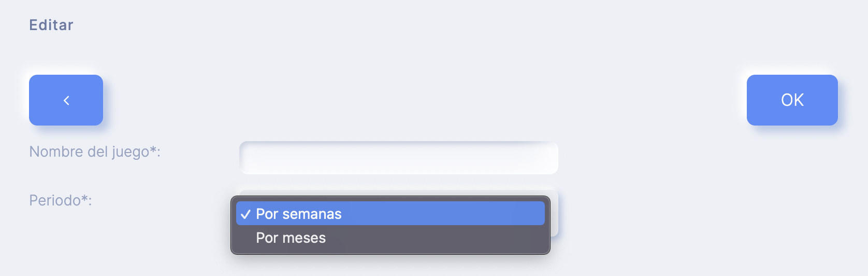Image resolution: width=868 pixels, height=276 pixels.
Task: Click the less-than arrow on the blue button
Action: 66,100
